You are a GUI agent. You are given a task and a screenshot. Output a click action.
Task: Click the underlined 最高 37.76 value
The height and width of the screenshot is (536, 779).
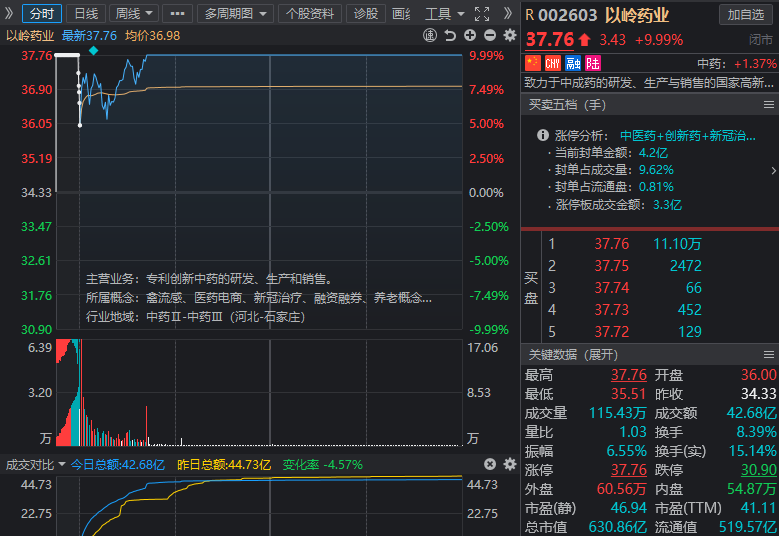[x=628, y=375]
